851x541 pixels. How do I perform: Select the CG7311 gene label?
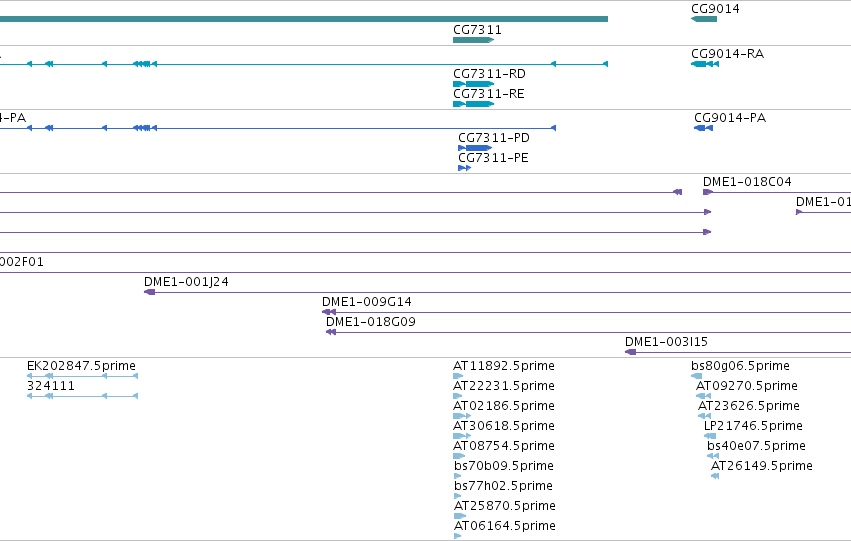477,30
